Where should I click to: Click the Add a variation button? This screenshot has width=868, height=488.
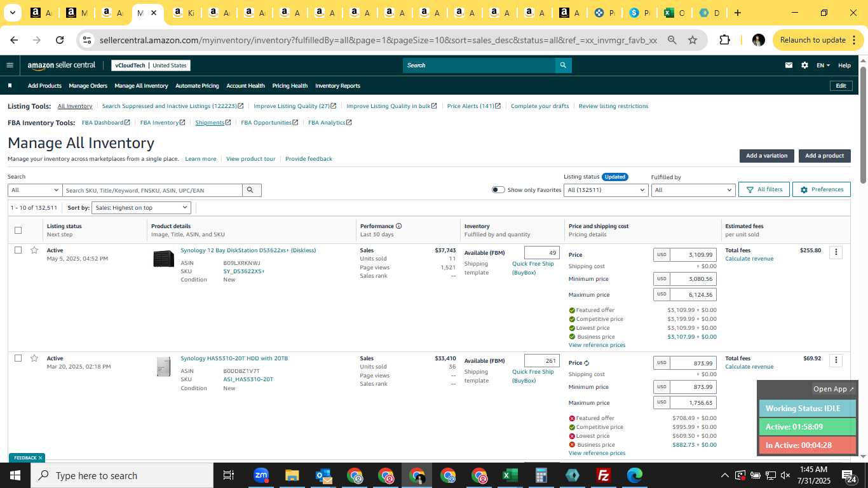click(766, 156)
